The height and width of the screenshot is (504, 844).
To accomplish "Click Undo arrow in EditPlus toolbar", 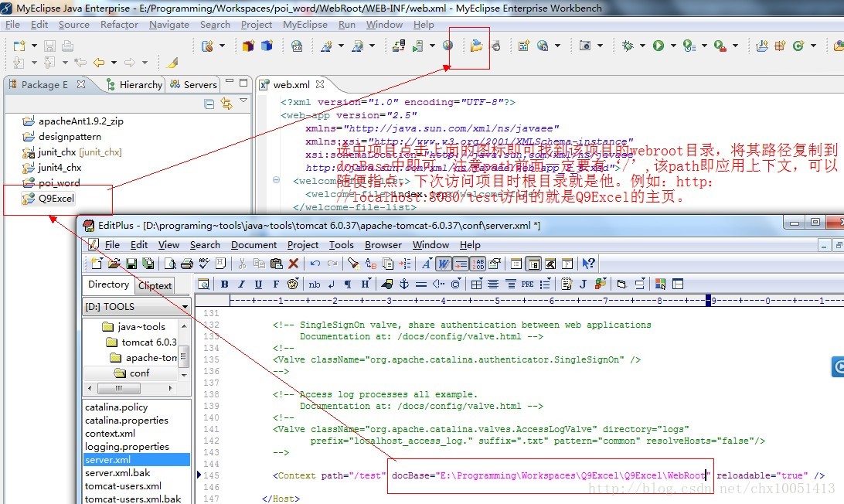I will (x=315, y=264).
